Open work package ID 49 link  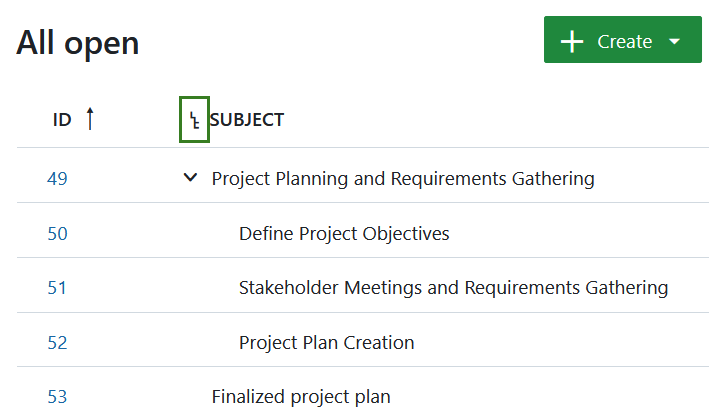[x=57, y=179]
